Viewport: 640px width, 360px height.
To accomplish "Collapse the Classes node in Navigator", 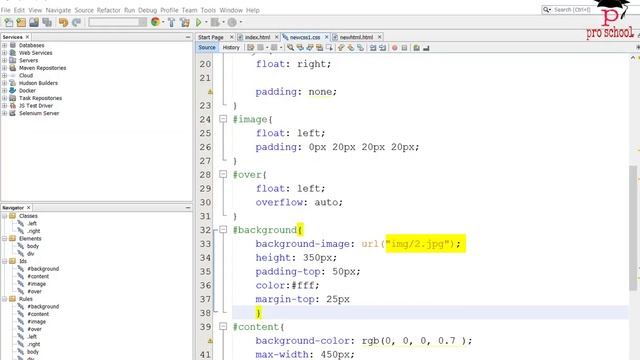I will pyautogui.click(x=4, y=216).
